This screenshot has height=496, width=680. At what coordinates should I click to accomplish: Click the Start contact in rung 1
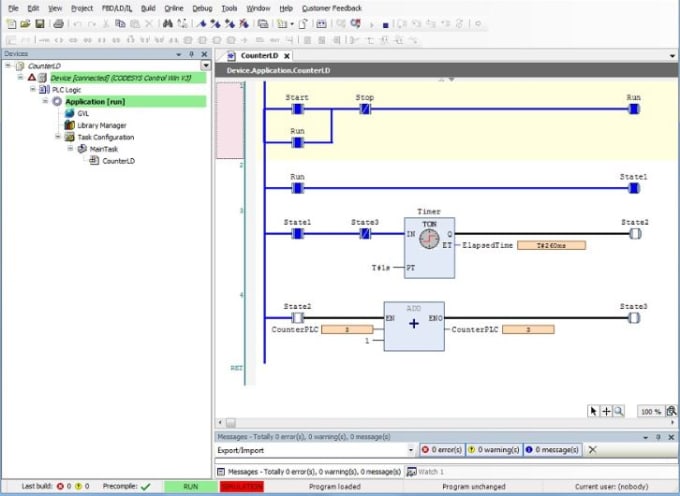(x=297, y=109)
